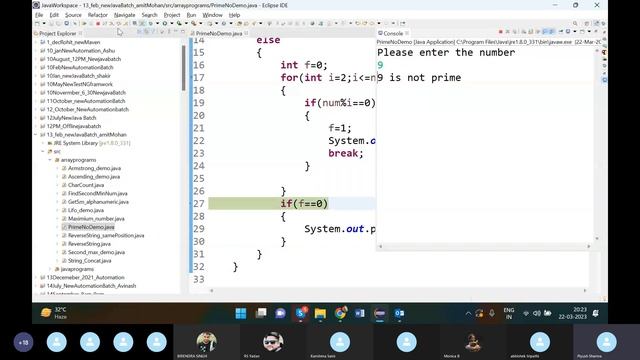
Task: Select CharCount.java in Project Explorer
Action: coord(86,185)
